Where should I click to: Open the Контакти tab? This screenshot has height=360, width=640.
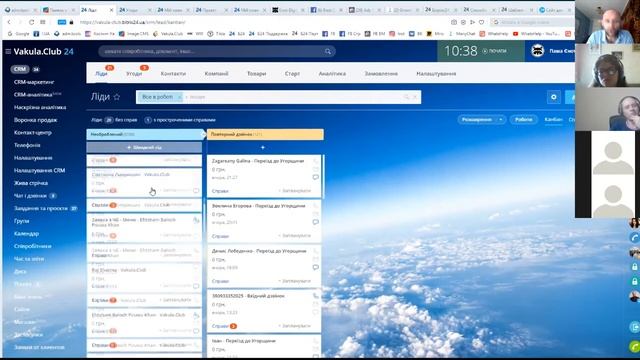click(173, 74)
